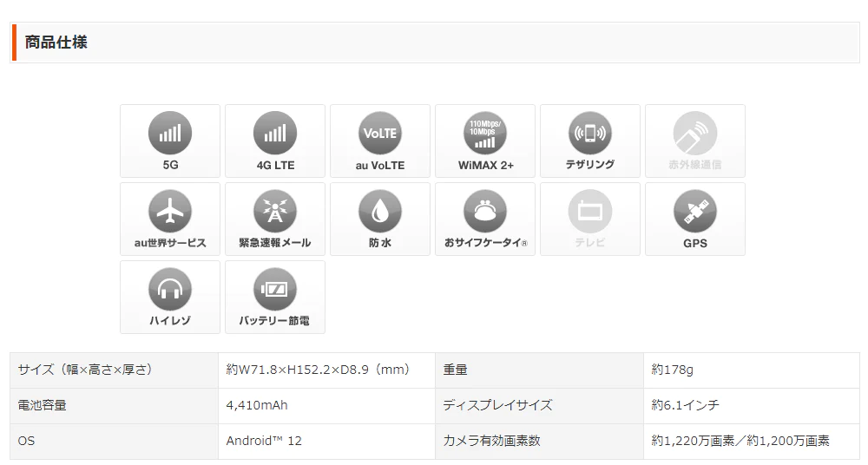Click the 商品仕様 section heading
The height and width of the screenshot is (465, 868).
pos(56,42)
